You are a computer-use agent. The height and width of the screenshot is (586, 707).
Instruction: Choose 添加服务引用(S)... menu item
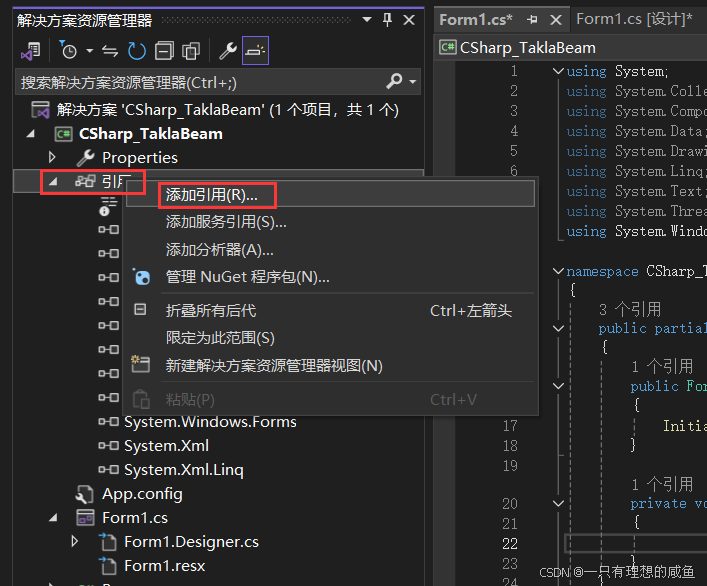(330, 222)
